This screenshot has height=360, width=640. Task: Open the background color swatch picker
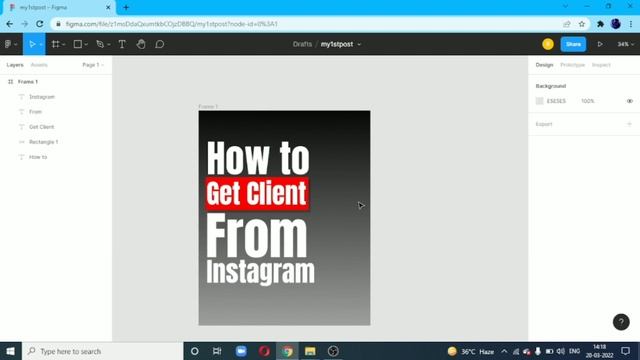[539, 101]
